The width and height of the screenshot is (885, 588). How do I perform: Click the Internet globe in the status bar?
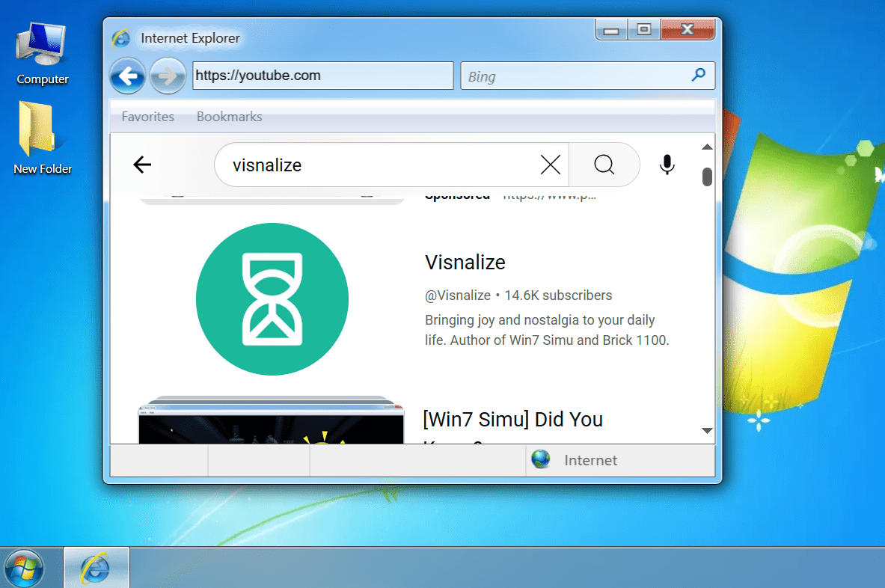click(540, 459)
